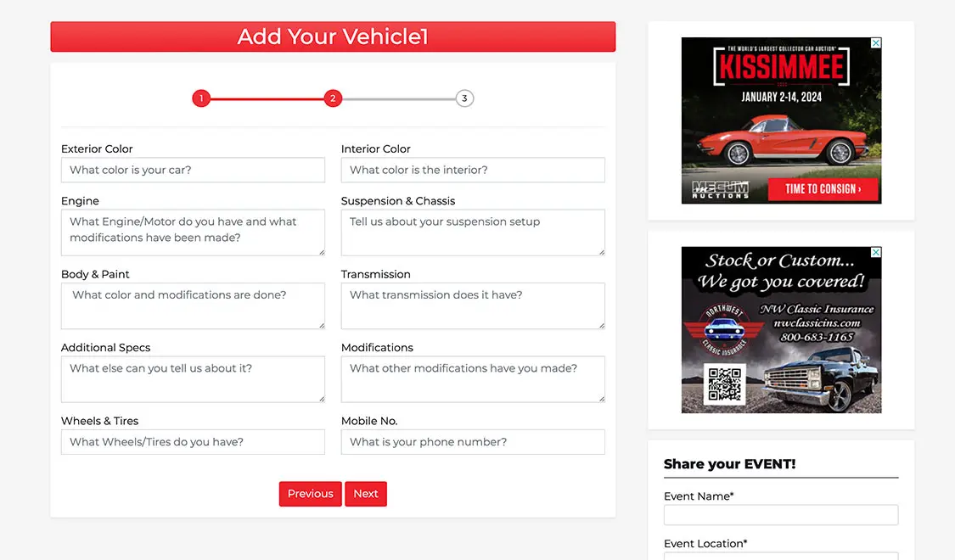
Task: Click into the Engine description textarea
Action: click(x=193, y=232)
